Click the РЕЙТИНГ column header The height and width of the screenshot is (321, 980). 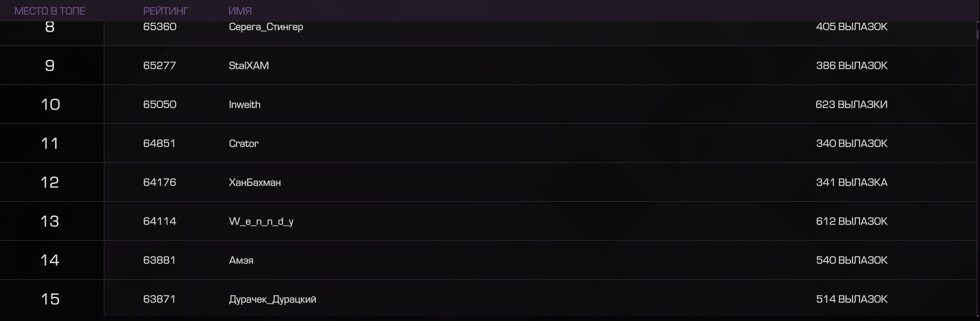(x=166, y=11)
